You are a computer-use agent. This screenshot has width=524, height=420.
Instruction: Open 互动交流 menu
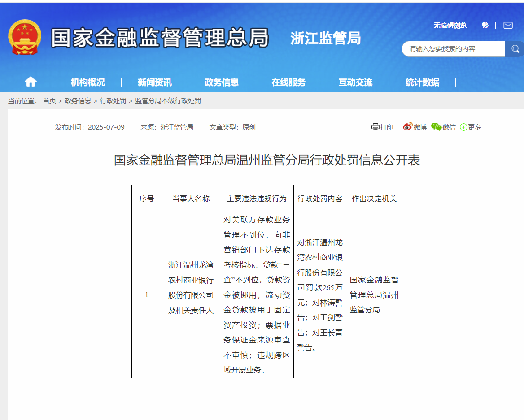coord(355,82)
